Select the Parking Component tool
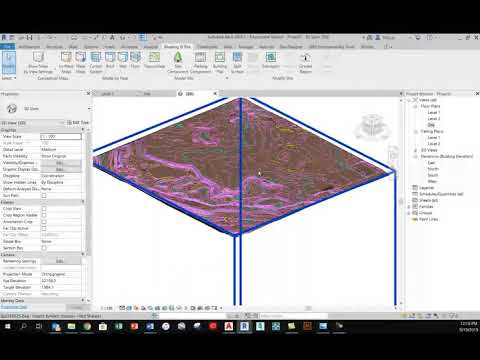The image size is (480, 360). [x=200, y=62]
